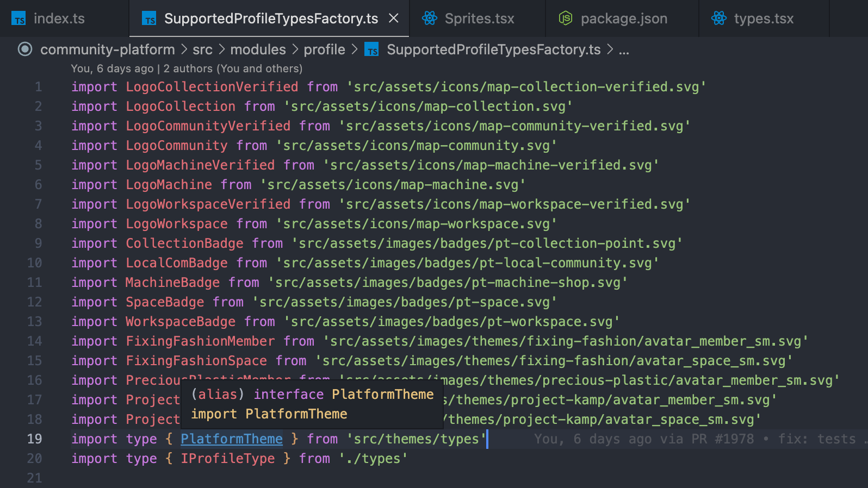Click the TS icon on SupportedProfileTypesFactory.ts tab

tap(149, 18)
